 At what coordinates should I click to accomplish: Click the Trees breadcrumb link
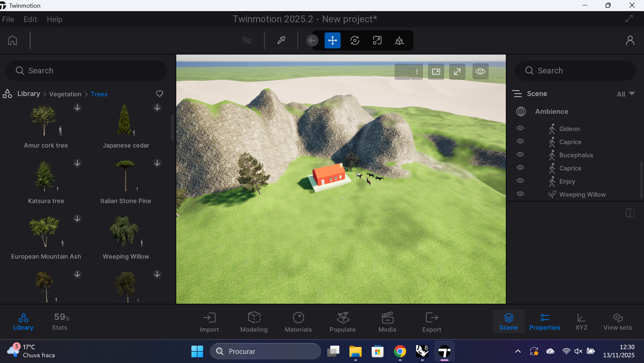(x=99, y=94)
